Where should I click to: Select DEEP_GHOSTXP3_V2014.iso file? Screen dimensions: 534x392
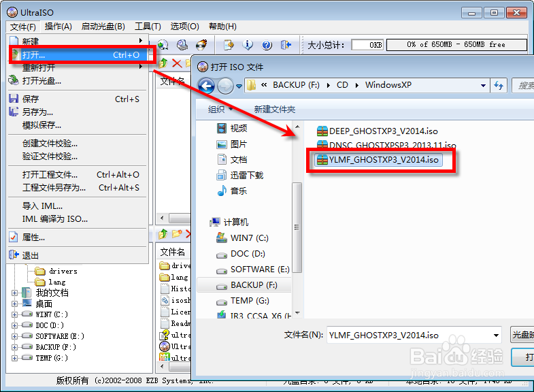point(378,131)
